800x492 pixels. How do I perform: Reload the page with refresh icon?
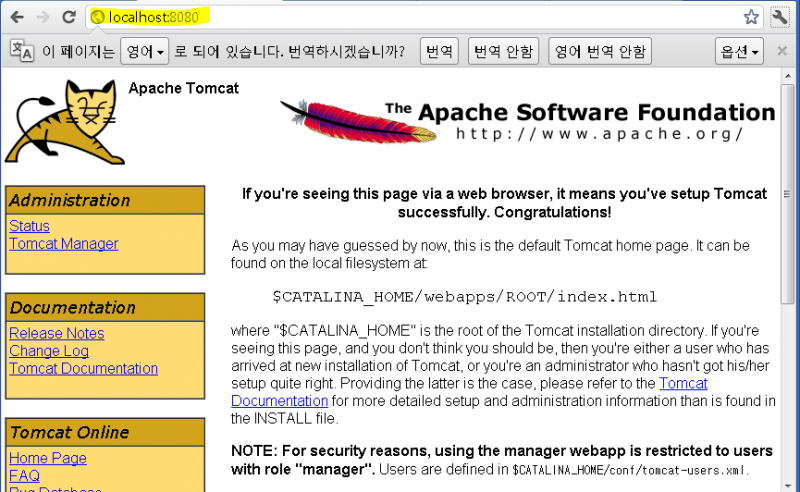click(x=69, y=17)
